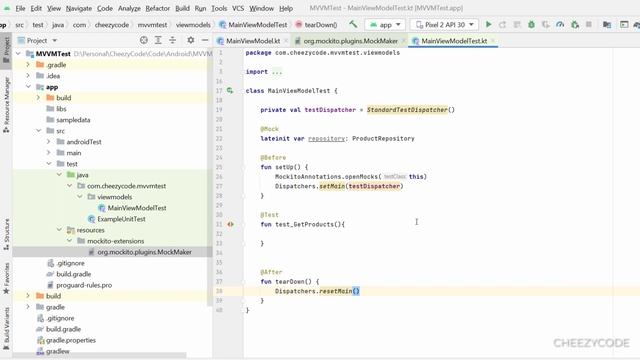The width and height of the screenshot is (640, 360).
Task: Open the Resource Manager side tool window
Action: (6, 104)
